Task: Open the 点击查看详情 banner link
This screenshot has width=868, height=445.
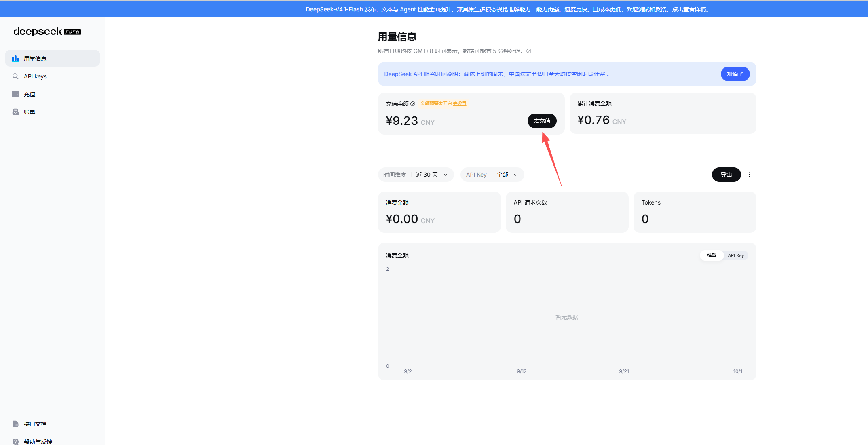Action: coord(691,9)
